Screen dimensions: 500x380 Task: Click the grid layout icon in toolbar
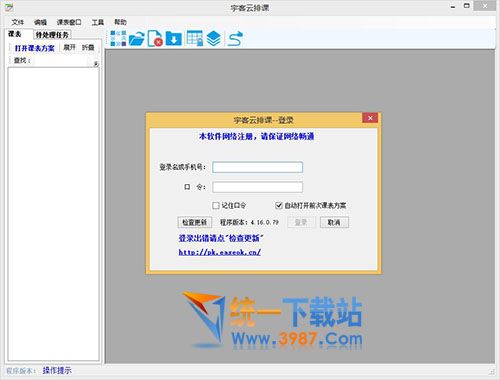click(118, 38)
